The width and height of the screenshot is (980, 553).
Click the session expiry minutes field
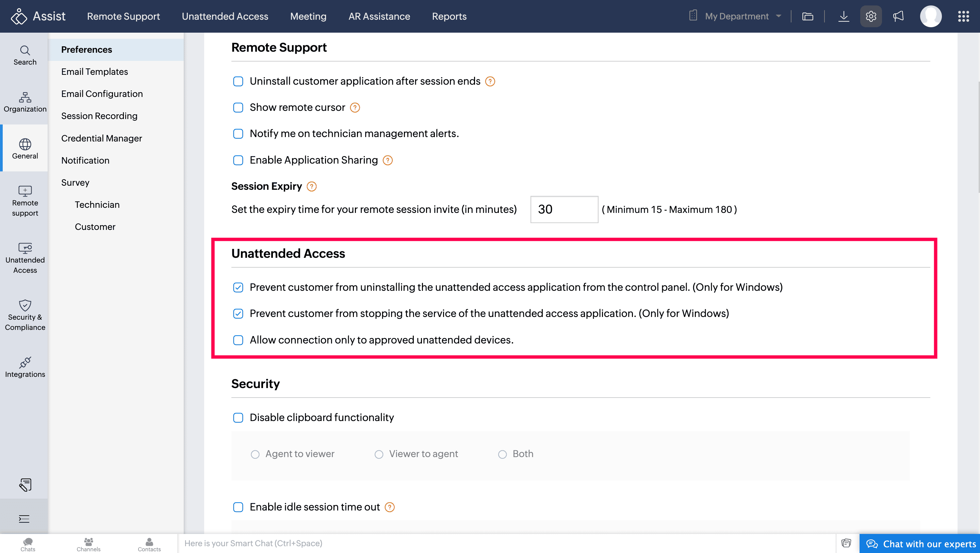[x=564, y=209]
